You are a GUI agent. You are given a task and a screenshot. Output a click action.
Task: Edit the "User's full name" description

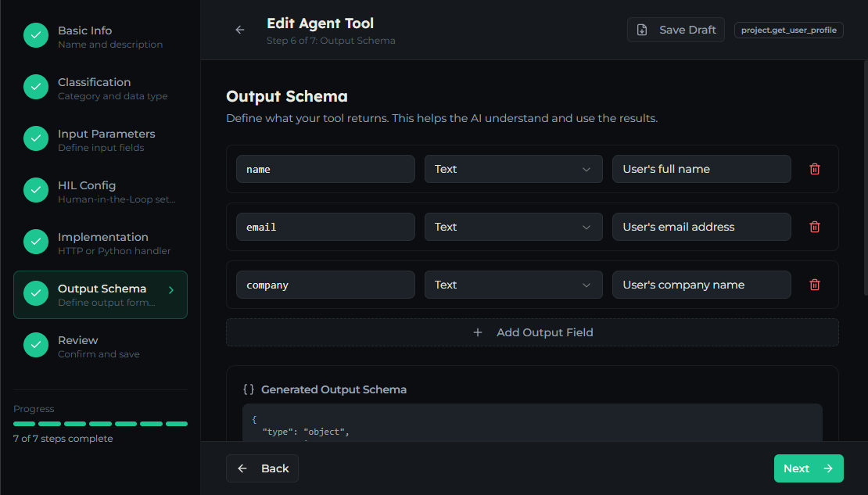701,169
